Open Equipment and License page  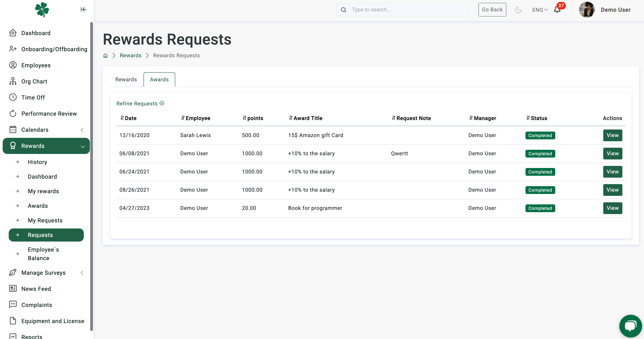click(x=53, y=321)
